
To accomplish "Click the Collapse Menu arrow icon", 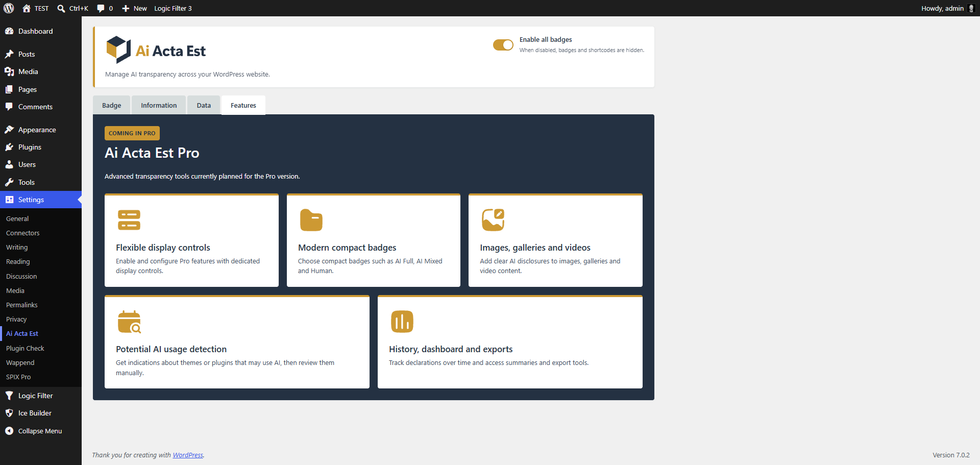I will coord(9,431).
